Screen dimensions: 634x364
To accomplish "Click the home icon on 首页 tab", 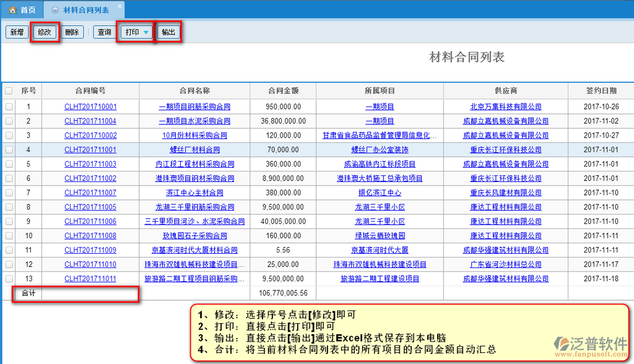I will click(x=12, y=10).
